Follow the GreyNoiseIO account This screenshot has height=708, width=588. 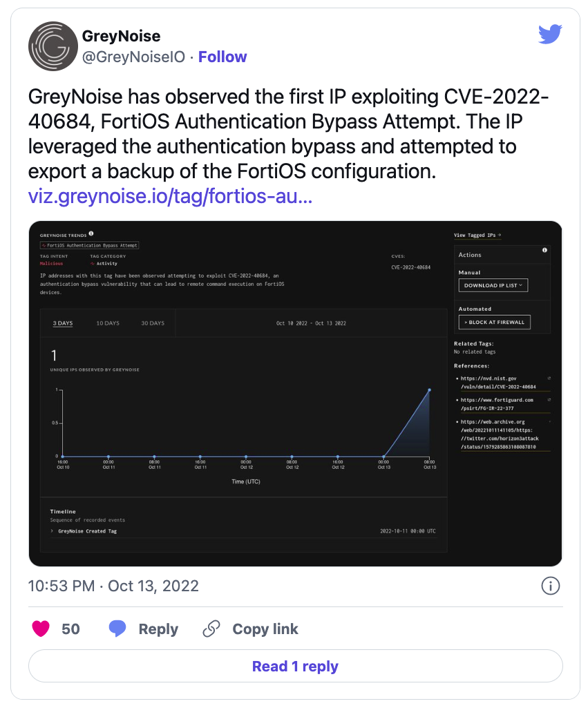point(222,57)
